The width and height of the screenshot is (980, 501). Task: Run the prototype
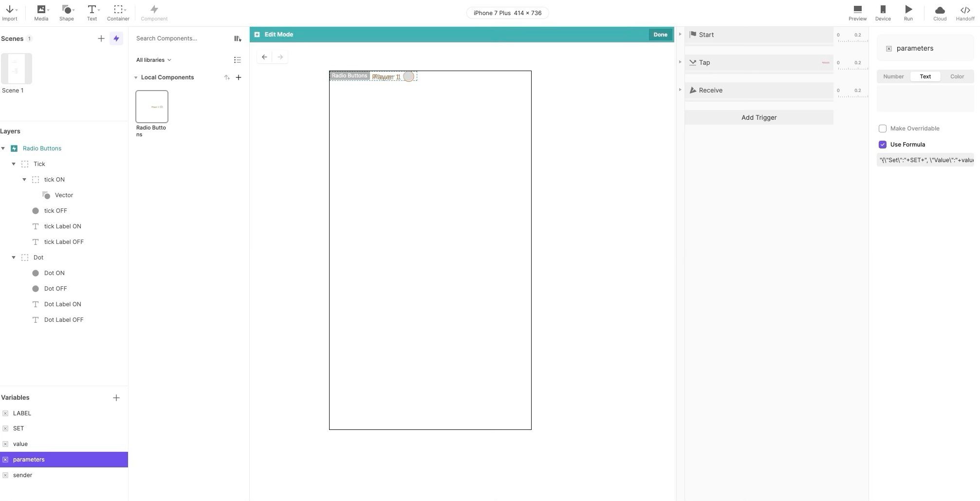click(908, 12)
